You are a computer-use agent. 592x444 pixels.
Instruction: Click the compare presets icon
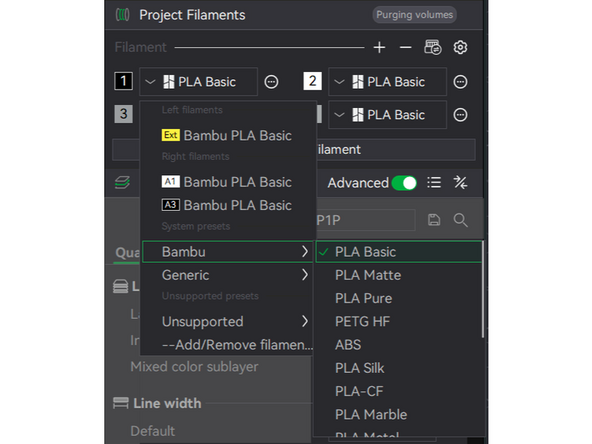(x=460, y=183)
